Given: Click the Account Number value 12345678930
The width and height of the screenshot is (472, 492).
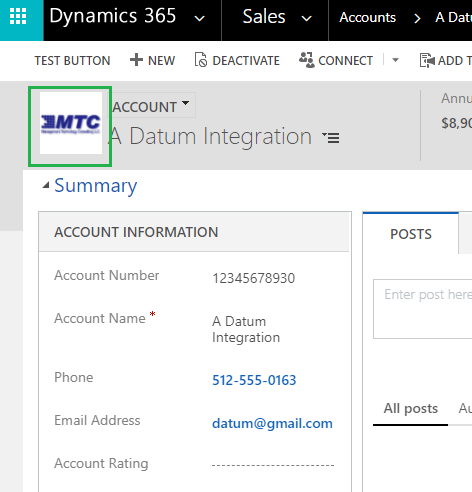Looking at the screenshot, I should 254,278.
